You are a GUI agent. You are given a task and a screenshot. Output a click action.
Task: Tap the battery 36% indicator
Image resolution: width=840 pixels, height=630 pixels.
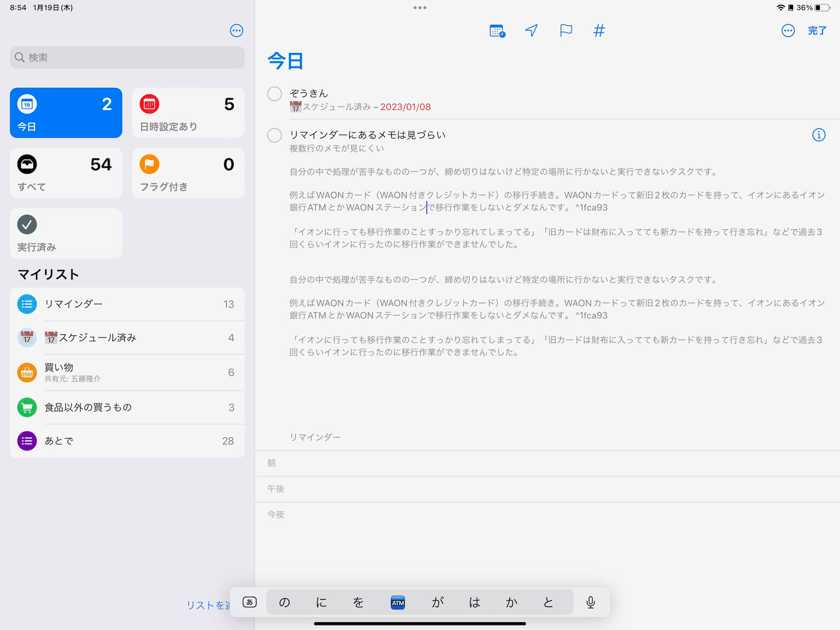813,7
